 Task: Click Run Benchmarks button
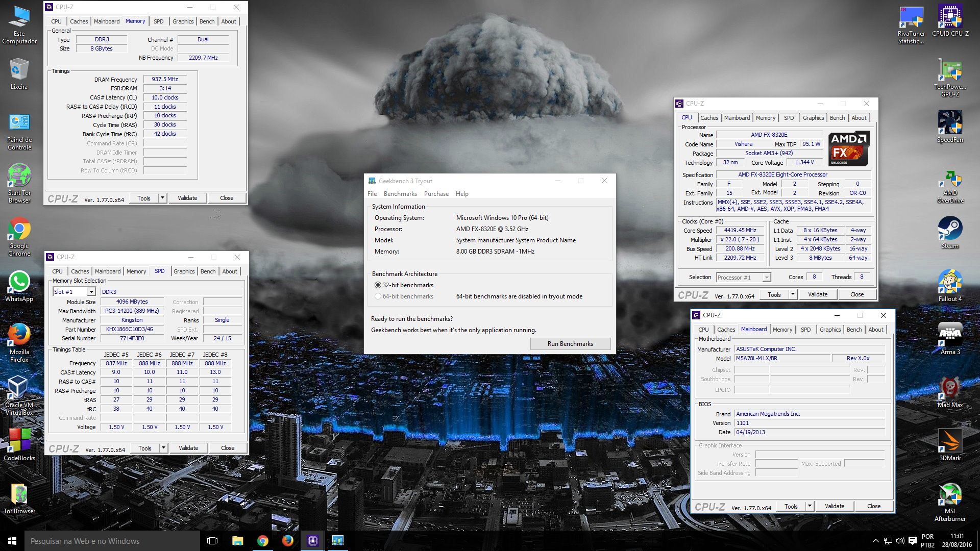(x=570, y=344)
